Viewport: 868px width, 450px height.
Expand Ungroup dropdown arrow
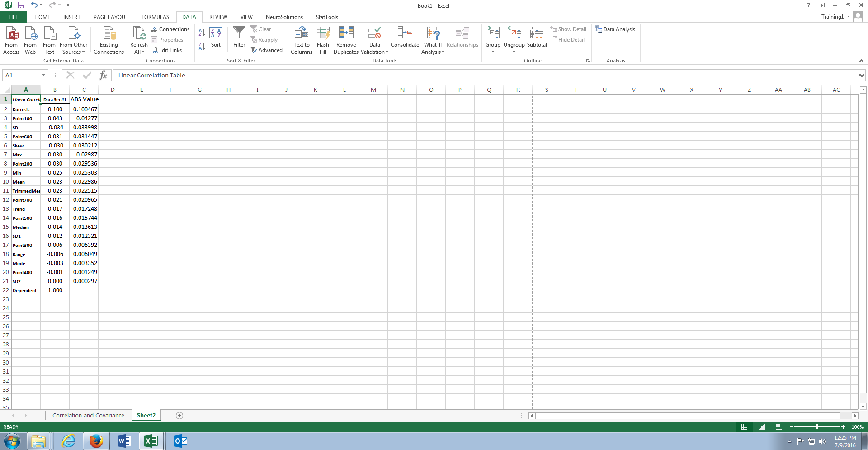point(514,52)
